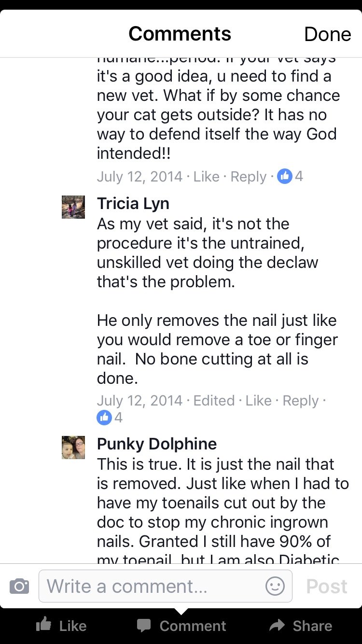Viewport: 362px width, 644px height.
Task: Like Tricia Lyn's comment
Action: [259, 401]
